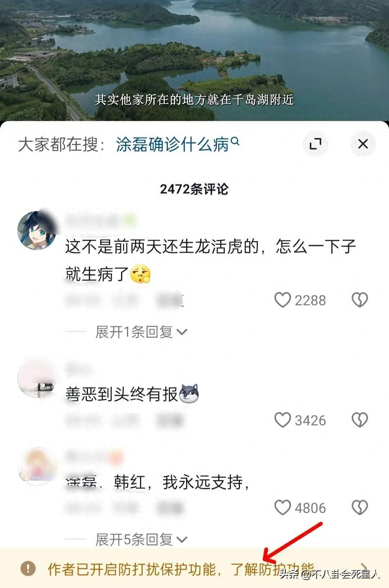Tap broken heart beside 4806 likes
Screen dimensions: 389x588
pos(359,508)
